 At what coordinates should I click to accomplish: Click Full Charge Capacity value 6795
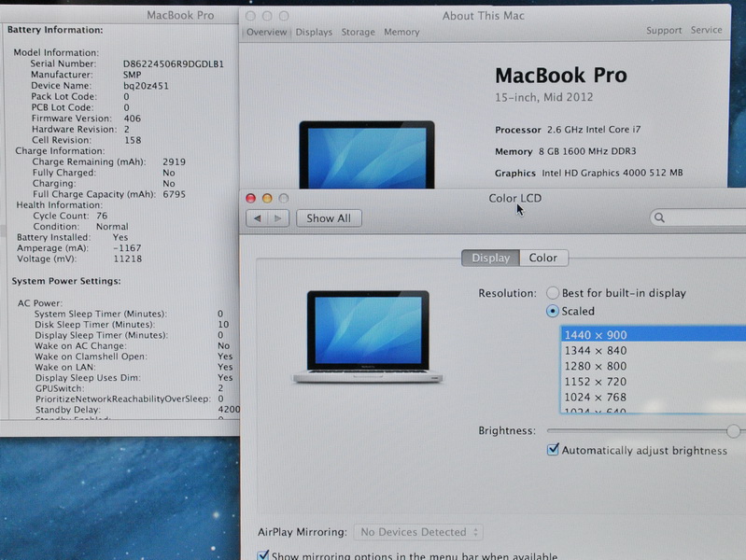[x=175, y=194]
